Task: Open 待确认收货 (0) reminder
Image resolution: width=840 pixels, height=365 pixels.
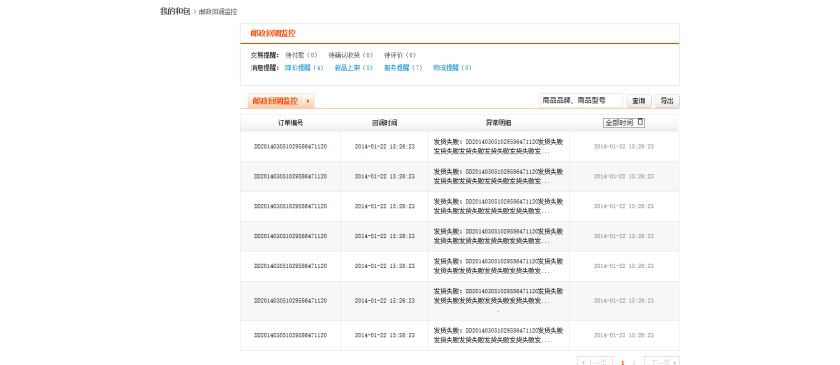Action: point(350,55)
